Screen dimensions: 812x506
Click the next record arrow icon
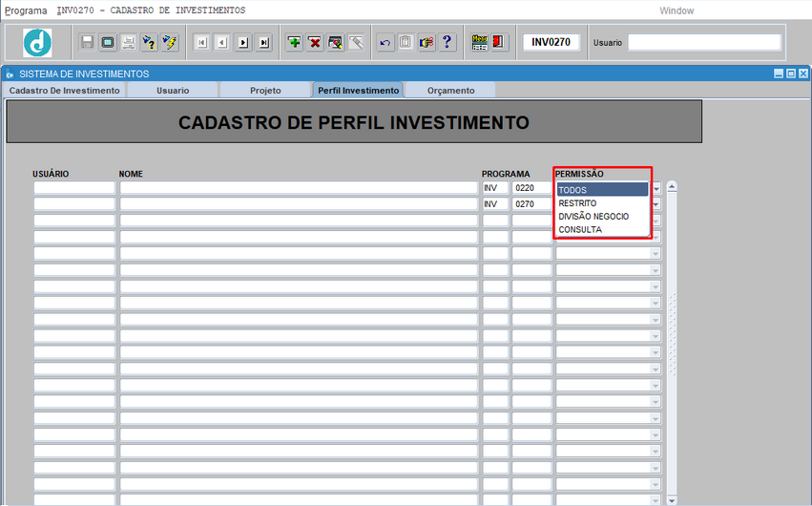click(243, 43)
